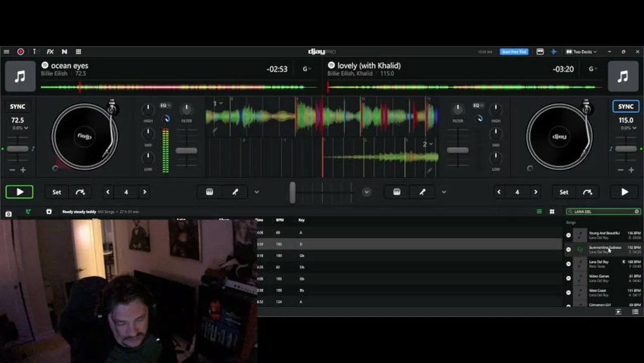Viewport: 644px width, 363px height.
Task: Toggle SYNC on the right deck
Action: coord(625,106)
